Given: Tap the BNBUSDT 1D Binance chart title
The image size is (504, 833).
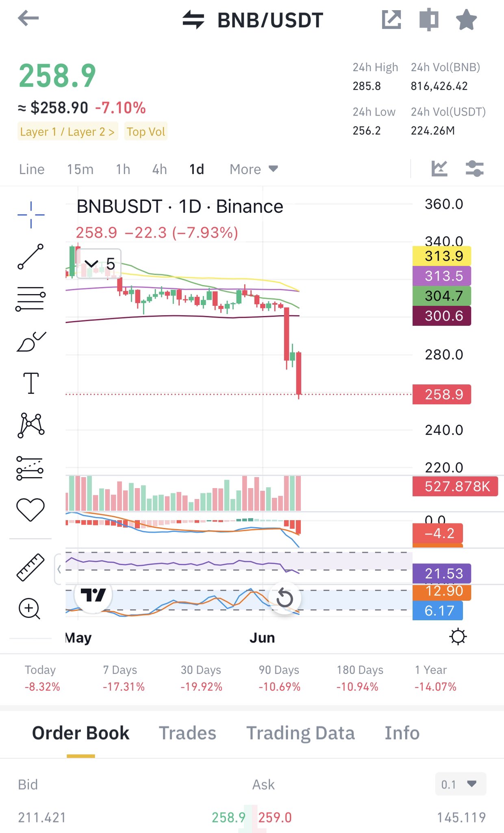Looking at the screenshot, I should pyautogui.click(x=180, y=207).
